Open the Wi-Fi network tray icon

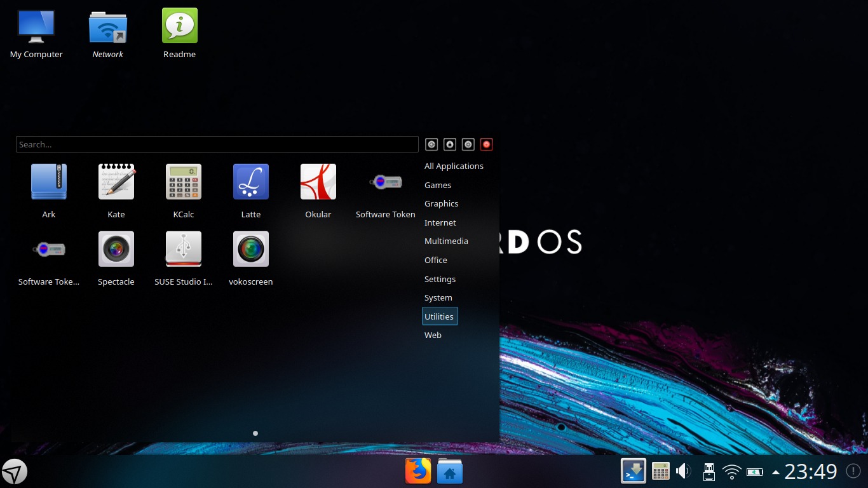(x=732, y=472)
